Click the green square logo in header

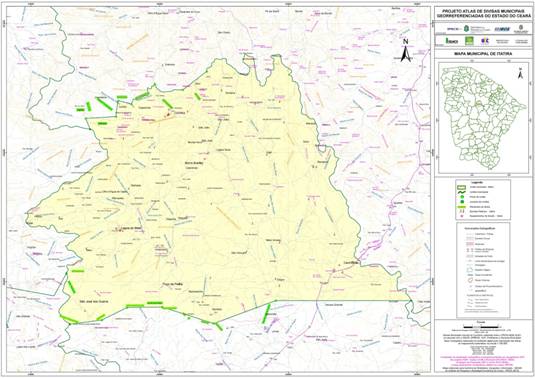click(469, 41)
